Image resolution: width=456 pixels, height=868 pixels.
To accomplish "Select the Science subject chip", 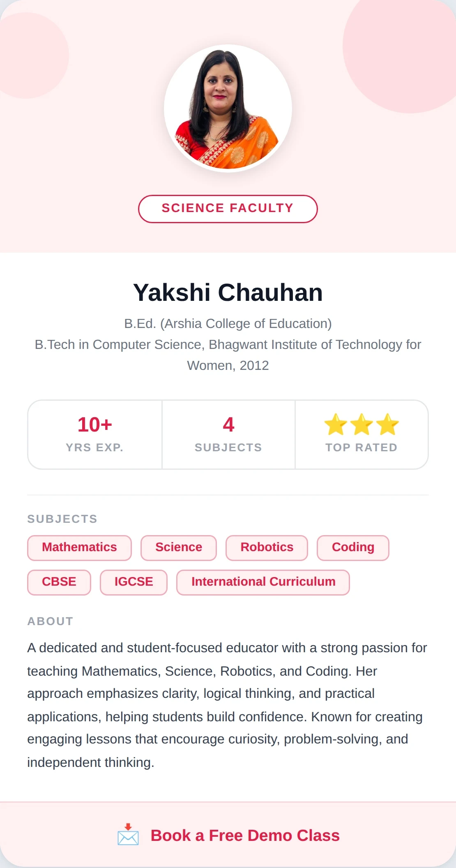I will coord(178,547).
